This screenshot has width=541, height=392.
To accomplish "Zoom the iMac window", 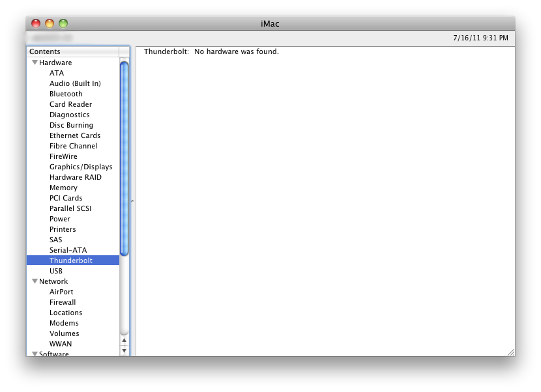I will (x=63, y=23).
